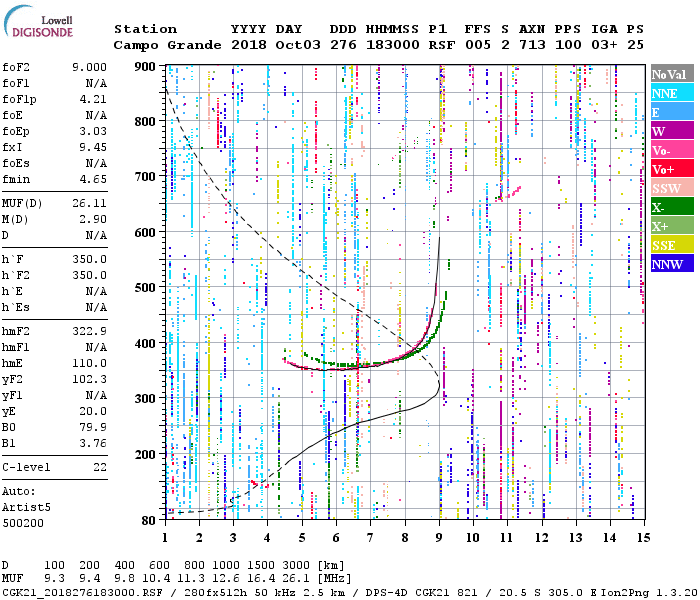Select the E blue legend swatch
The width and height of the screenshot is (700, 600).
click(x=672, y=112)
